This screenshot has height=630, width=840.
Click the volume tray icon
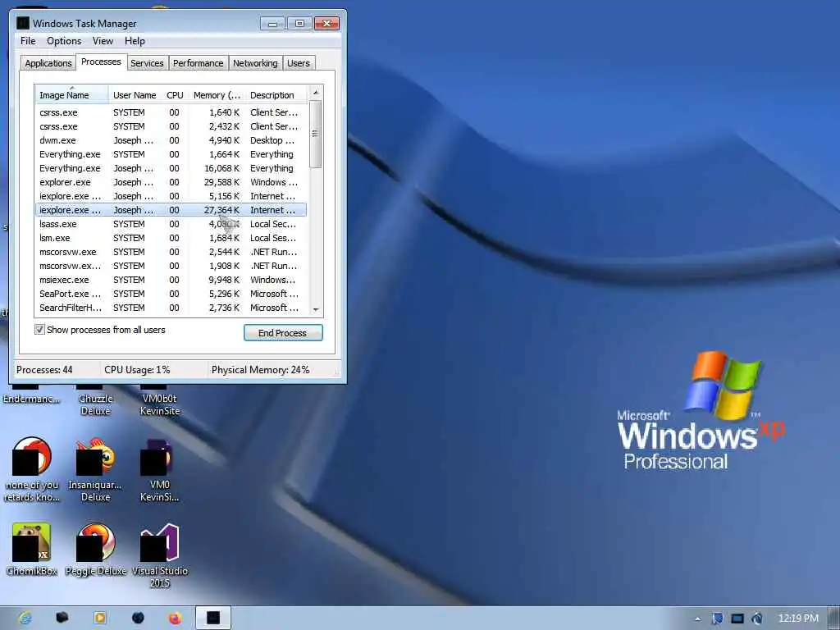pos(757,619)
